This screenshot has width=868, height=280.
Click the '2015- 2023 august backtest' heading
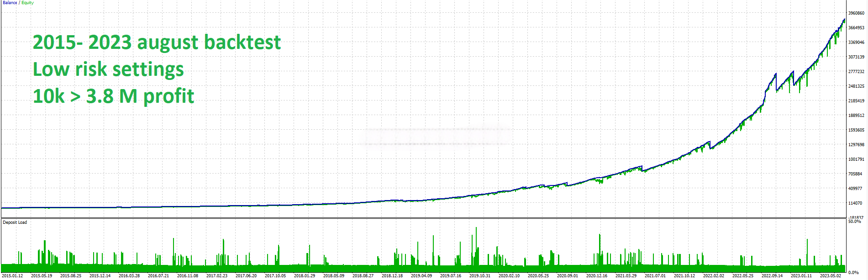pos(157,42)
